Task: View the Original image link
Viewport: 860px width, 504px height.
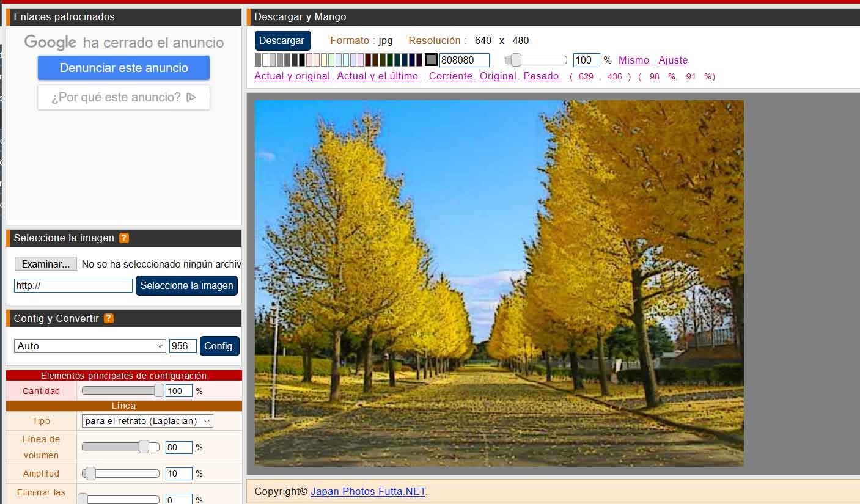Action: (x=499, y=76)
